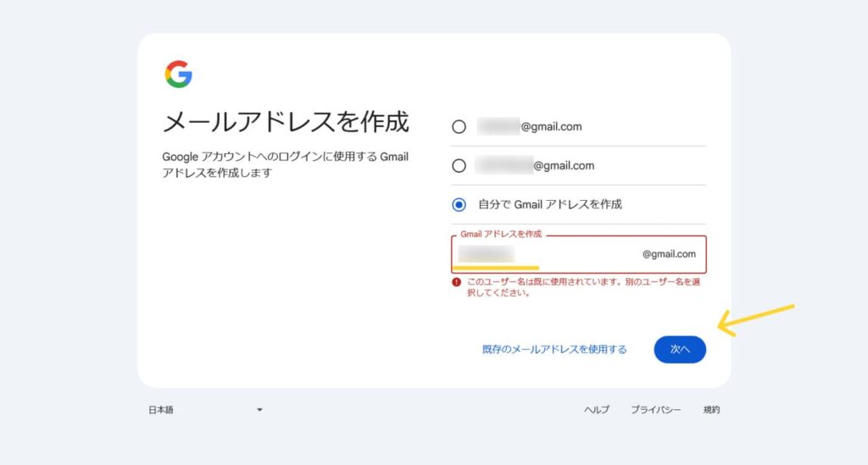The image size is (868, 465).
Task: Focus the Gmail アドレスを作成 input field
Action: tap(578, 254)
